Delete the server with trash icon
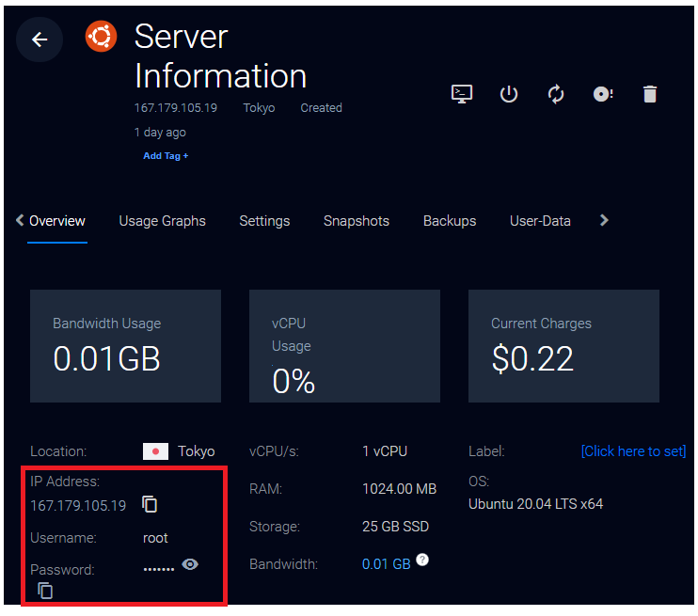Image resolution: width=698 pixels, height=616 pixels. pos(650,94)
